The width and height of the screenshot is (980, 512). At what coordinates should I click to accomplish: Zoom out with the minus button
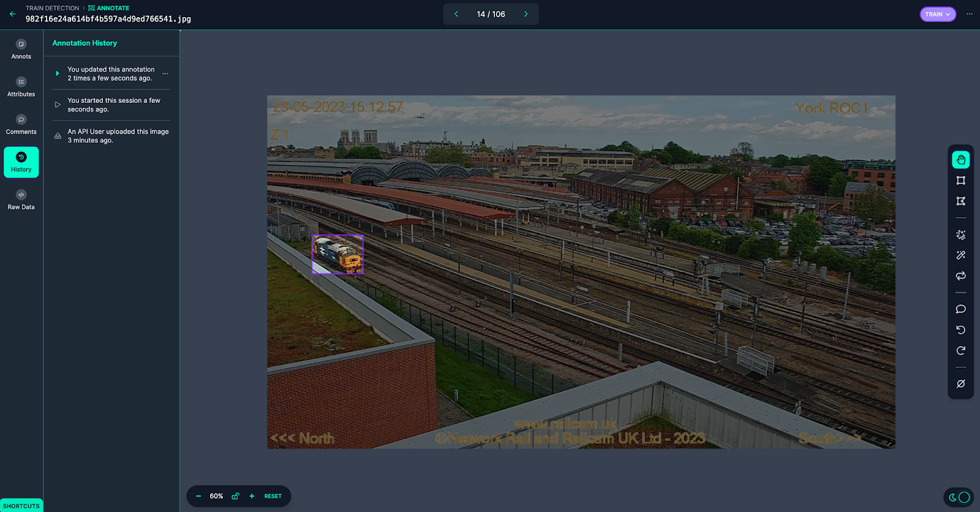tap(198, 496)
